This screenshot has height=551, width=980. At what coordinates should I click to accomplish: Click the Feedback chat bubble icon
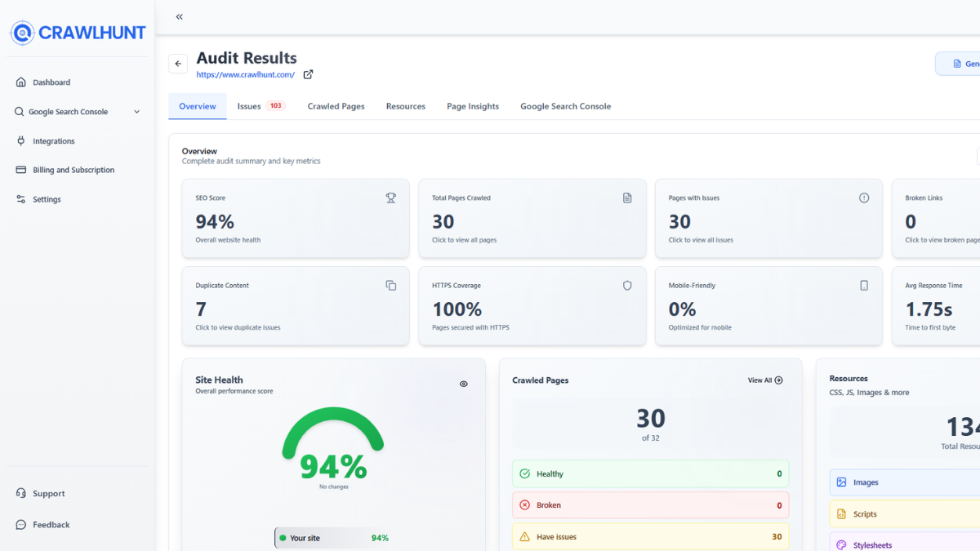[20, 525]
